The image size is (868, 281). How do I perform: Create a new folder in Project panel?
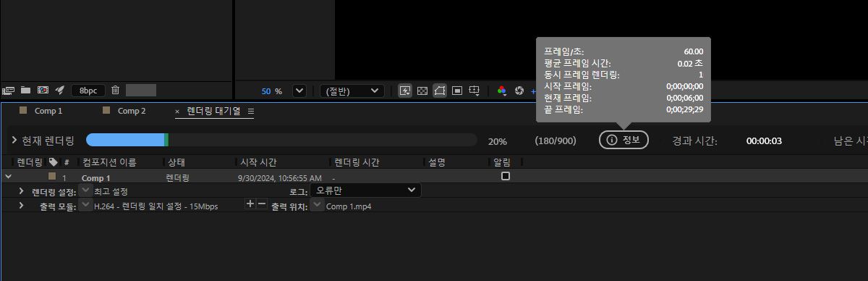point(25,91)
